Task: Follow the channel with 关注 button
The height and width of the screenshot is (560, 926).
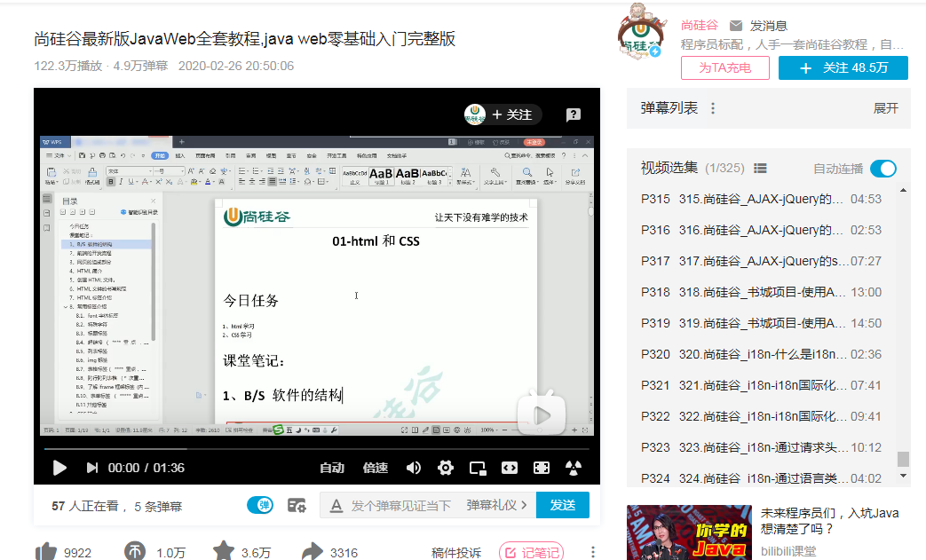Action: [843, 67]
